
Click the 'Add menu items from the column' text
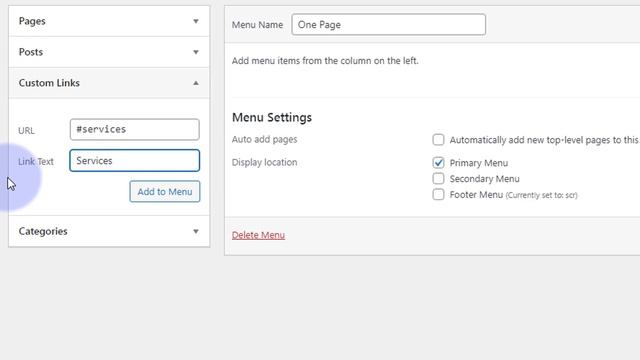pos(325,61)
